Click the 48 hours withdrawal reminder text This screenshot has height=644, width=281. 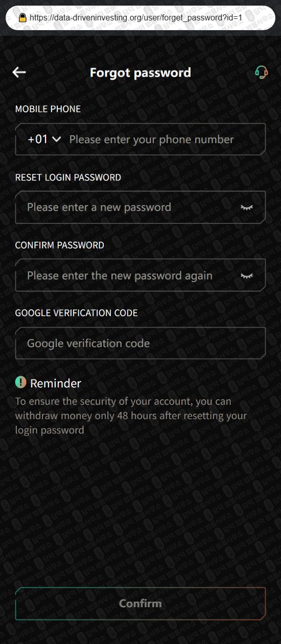tap(131, 416)
